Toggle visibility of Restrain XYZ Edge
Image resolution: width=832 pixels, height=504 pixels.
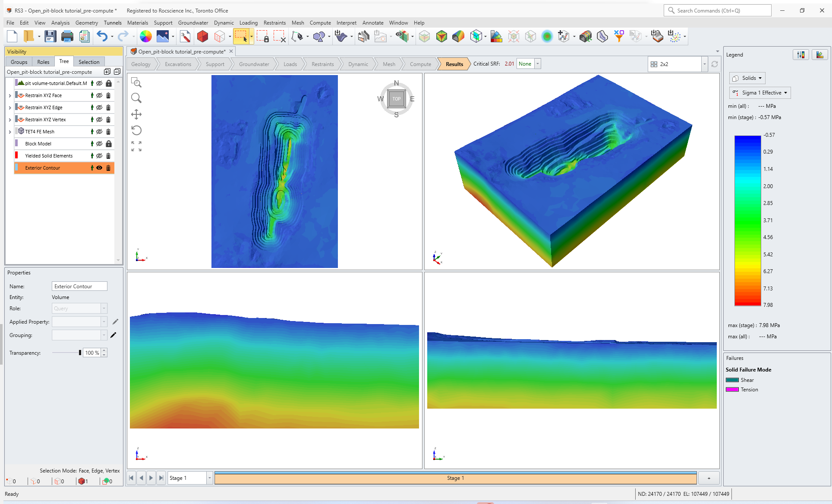point(99,107)
